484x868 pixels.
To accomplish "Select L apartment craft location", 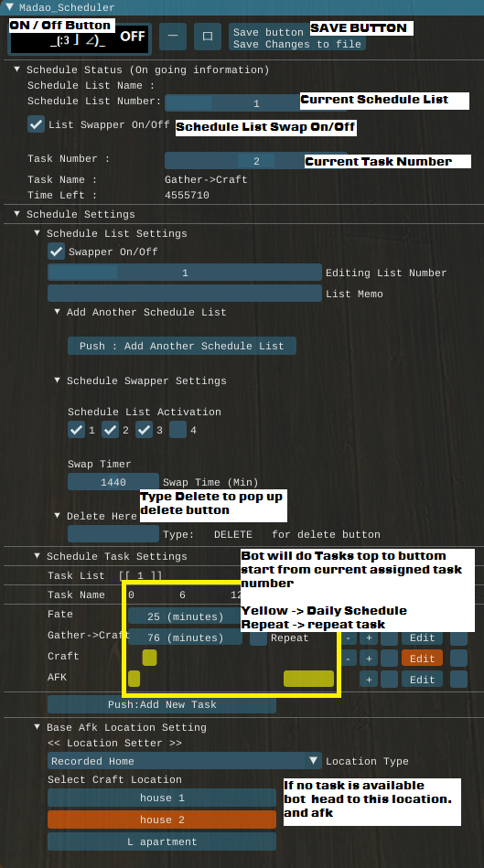I will coord(162,841).
